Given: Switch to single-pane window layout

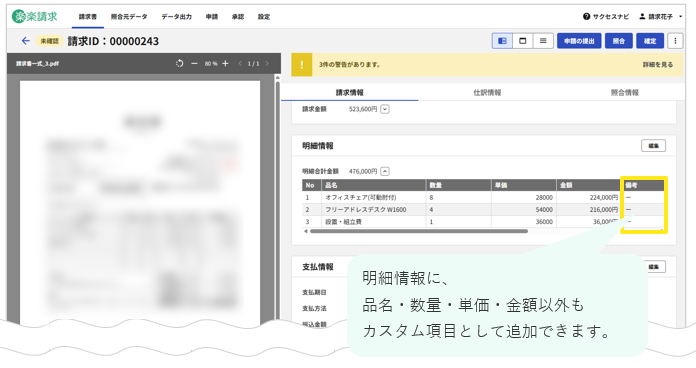Looking at the screenshot, I should pos(522,41).
